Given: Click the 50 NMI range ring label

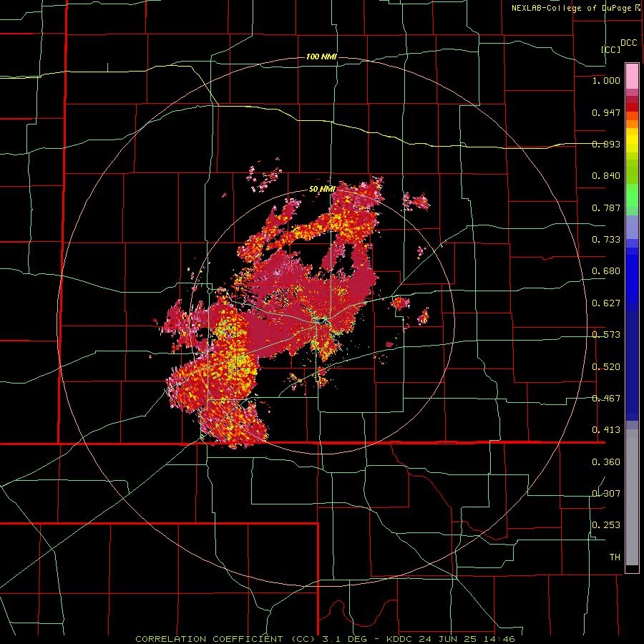Looking at the screenshot, I should (x=323, y=189).
